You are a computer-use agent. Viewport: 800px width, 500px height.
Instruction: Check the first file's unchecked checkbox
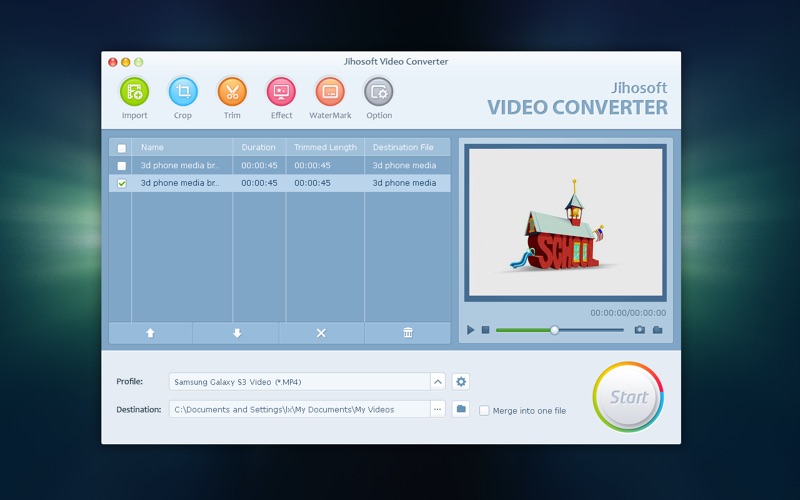121,166
